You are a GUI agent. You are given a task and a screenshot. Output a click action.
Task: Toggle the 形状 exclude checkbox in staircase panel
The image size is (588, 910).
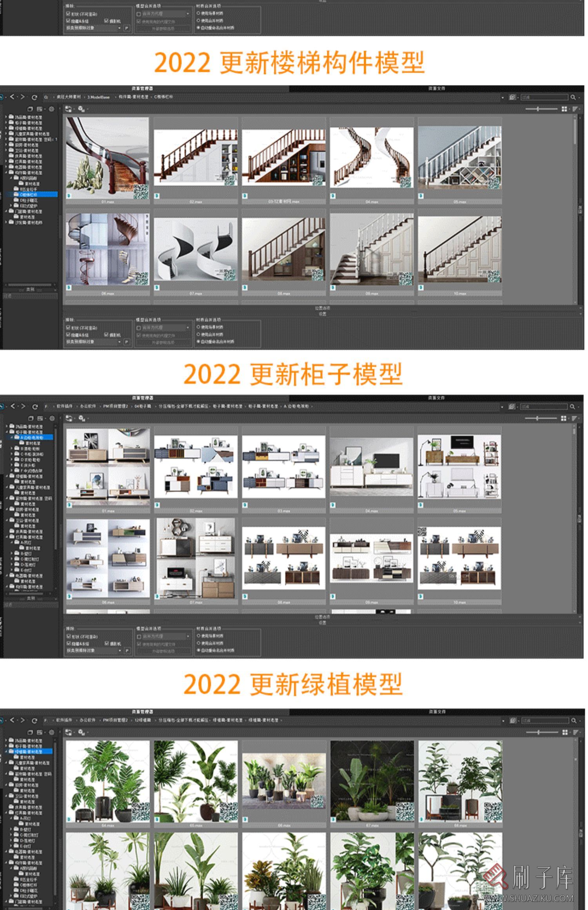click(68, 327)
